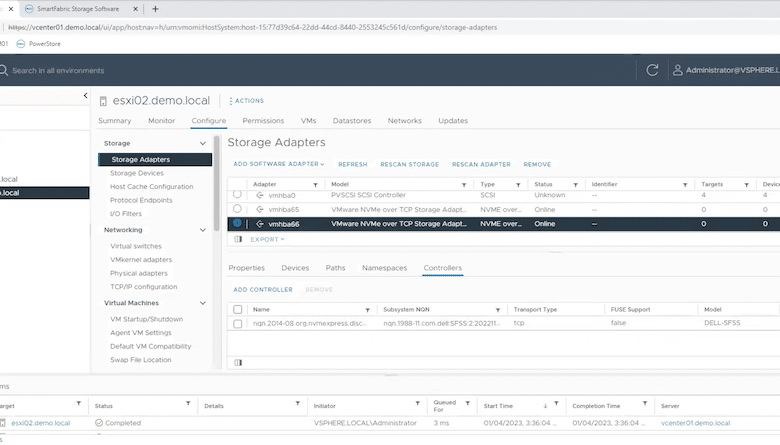Image resolution: width=780 pixels, height=445 pixels.
Task: Collapse the Virtual Machines section
Action: pos(203,303)
